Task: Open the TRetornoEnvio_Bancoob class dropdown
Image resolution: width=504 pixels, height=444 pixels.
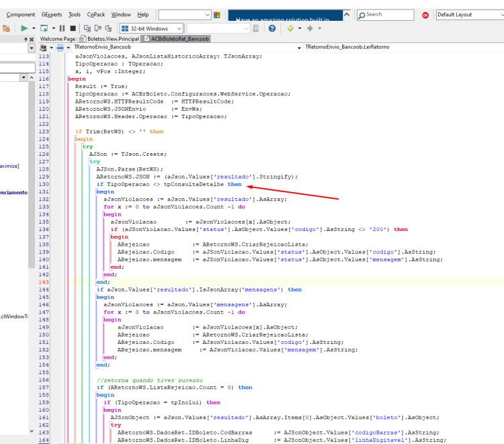Action: pyautogui.click(x=187, y=47)
